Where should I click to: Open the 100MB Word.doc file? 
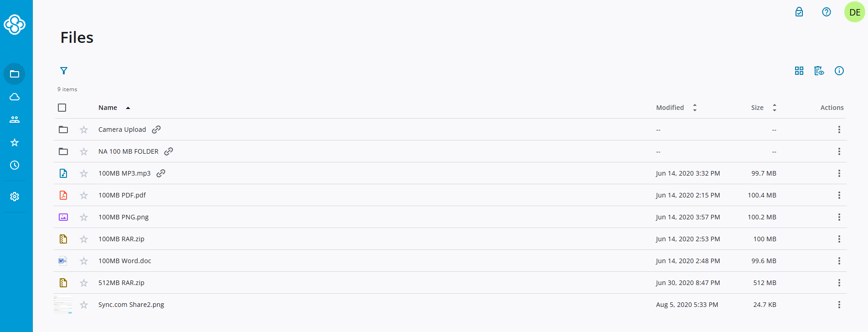click(x=125, y=261)
